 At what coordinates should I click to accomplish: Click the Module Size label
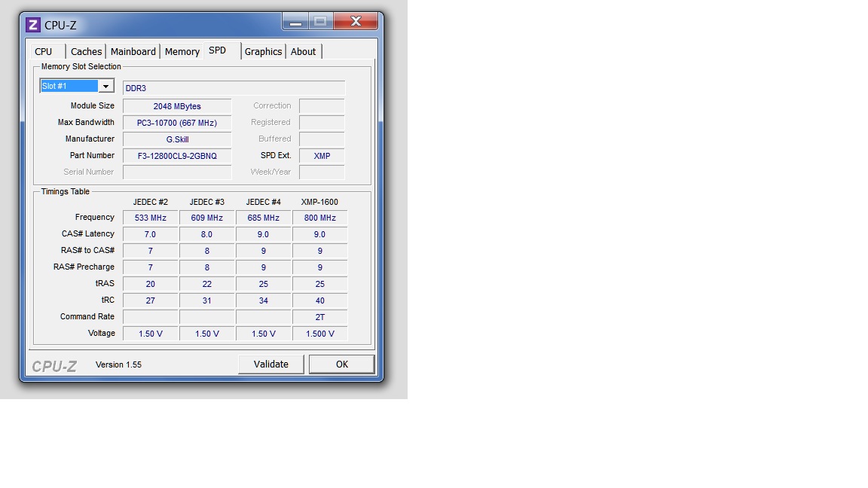[x=93, y=105]
